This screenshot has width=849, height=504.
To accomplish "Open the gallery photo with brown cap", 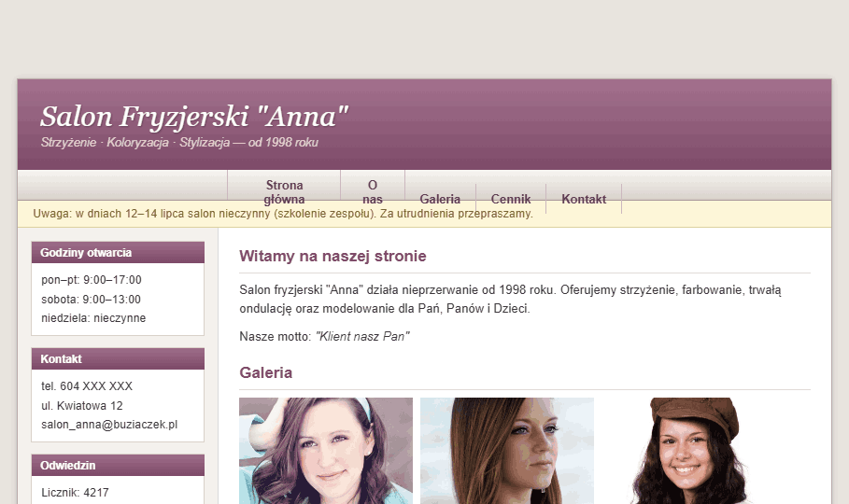I will [x=688, y=451].
